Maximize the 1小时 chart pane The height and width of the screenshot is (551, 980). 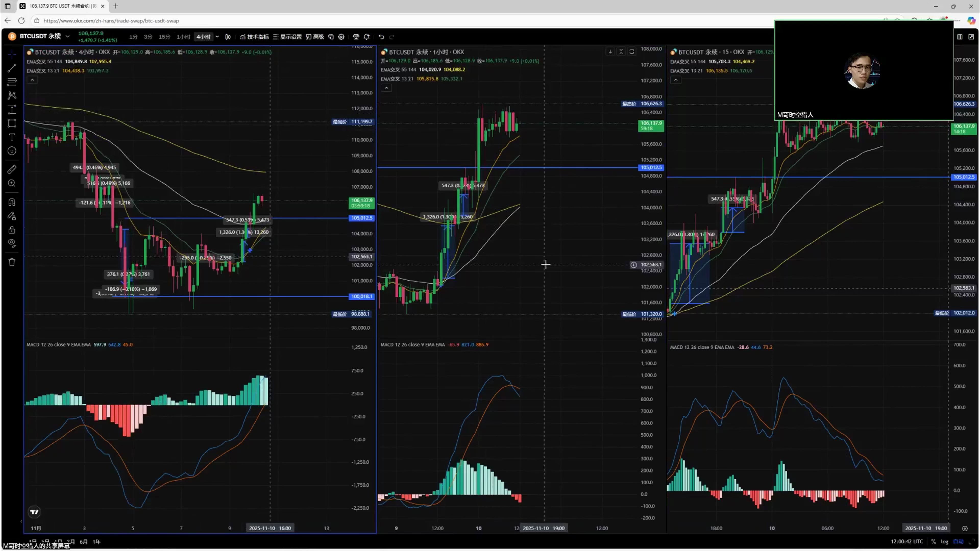pos(632,52)
